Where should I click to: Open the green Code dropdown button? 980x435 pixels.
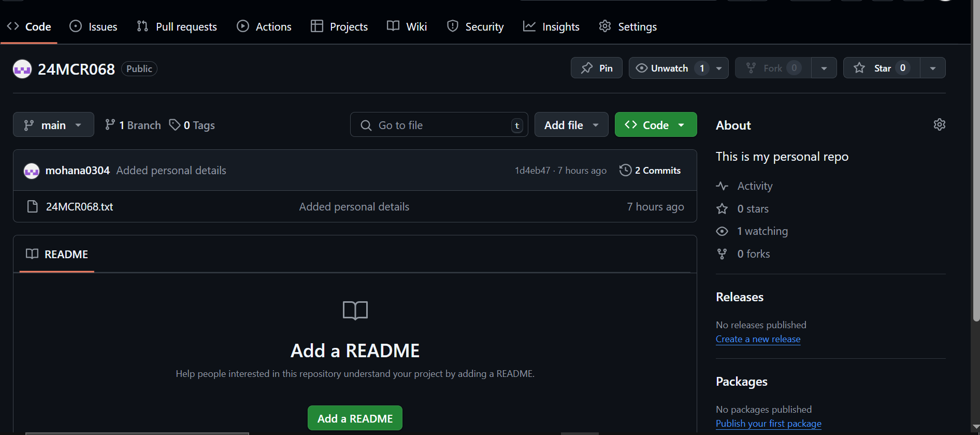click(x=656, y=124)
